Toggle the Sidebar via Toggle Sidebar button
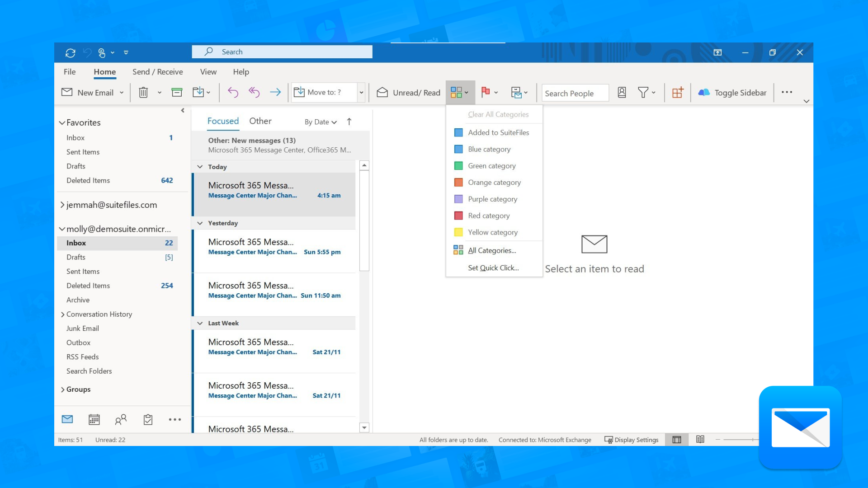Viewport: 868px width, 488px height. coord(732,92)
